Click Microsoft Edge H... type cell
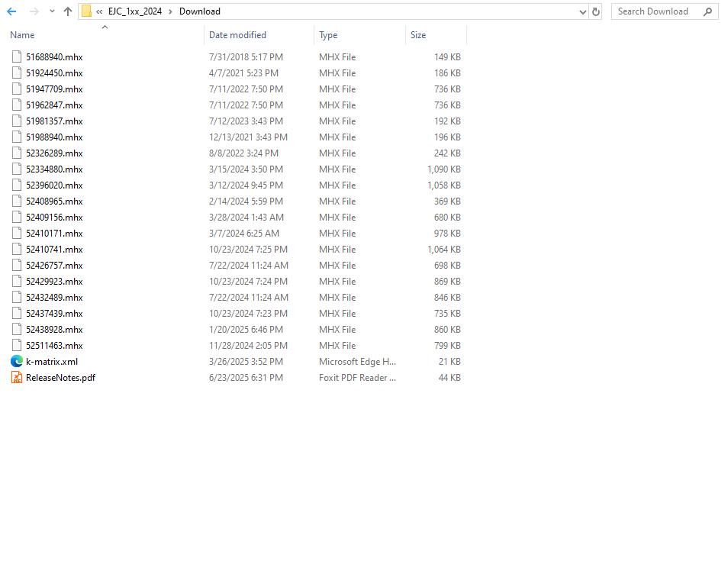The width and height of the screenshot is (728, 561). [x=357, y=361]
